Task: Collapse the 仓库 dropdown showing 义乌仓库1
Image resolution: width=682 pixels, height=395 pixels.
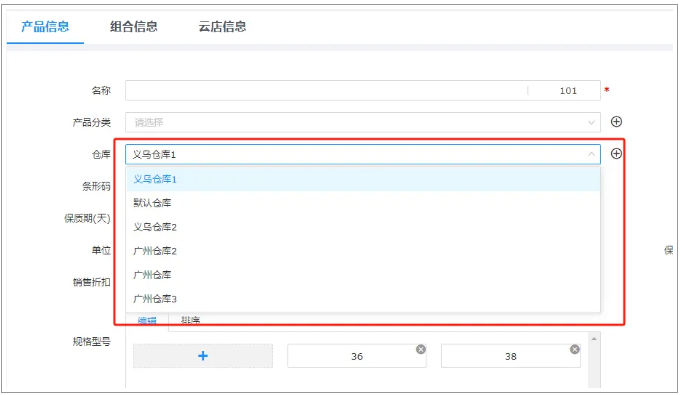Action: click(x=363, y=154)
